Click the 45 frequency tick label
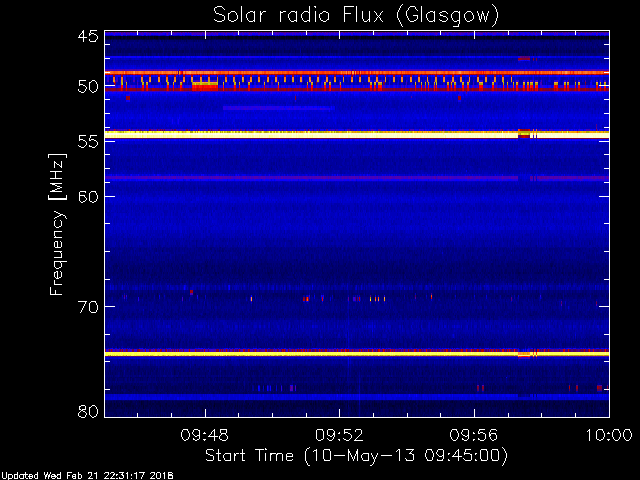640x480 pixels. pos(88,36)
